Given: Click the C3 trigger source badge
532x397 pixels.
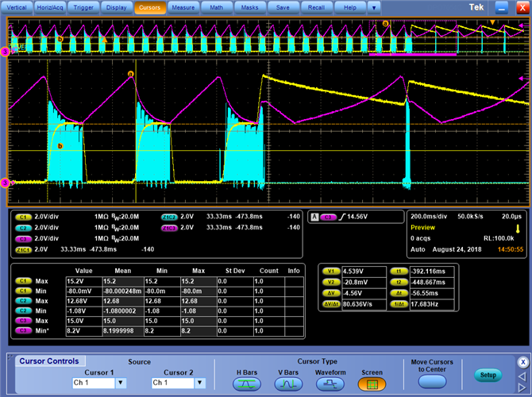Looking at the screenshot, I should [329, 217].
